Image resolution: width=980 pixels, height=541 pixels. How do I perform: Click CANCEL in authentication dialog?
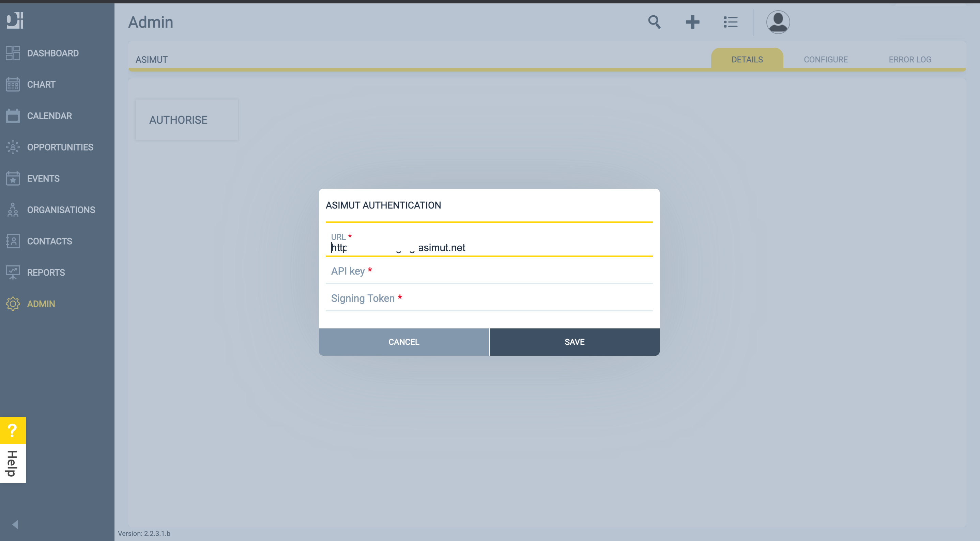point(404,342)
